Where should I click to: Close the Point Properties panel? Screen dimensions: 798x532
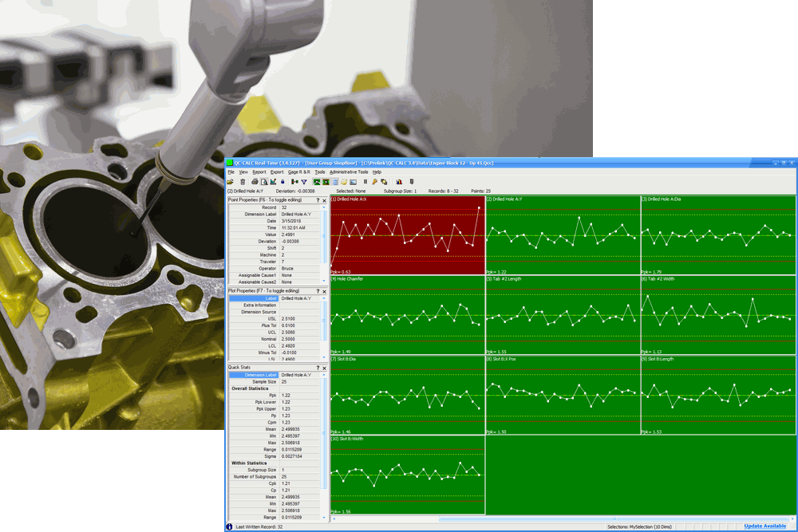[x=324, y=200]
